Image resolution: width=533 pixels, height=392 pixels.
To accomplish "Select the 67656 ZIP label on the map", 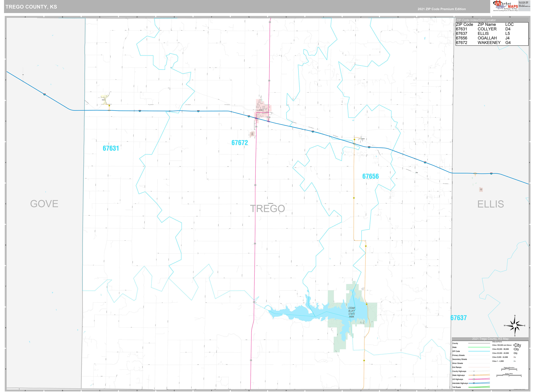I will [371, 176].
